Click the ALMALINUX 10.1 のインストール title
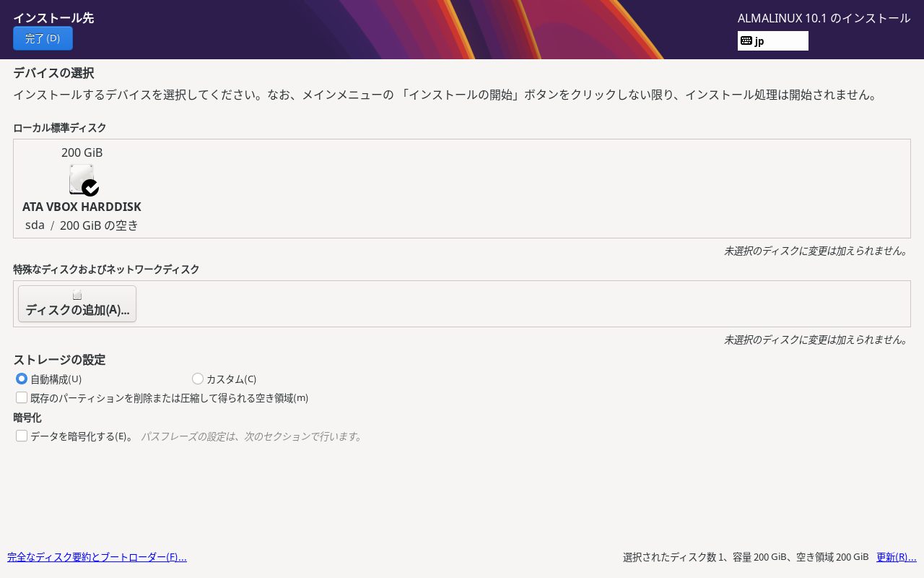The height and width of the screenshot is (578, 924). pyautogui.click(x=824, y=18)
